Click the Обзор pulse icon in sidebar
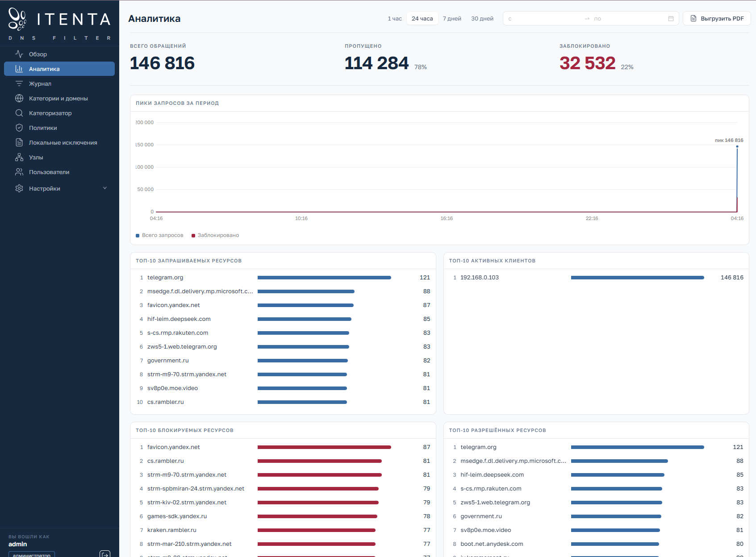This screenshot has width=756, height=557. tap(19, 54)
